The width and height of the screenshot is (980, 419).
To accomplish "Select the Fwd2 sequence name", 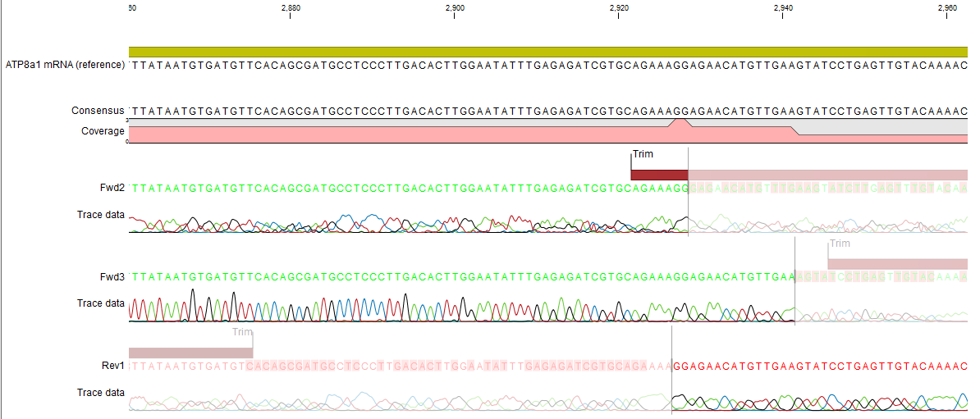I will pos(111,189).
